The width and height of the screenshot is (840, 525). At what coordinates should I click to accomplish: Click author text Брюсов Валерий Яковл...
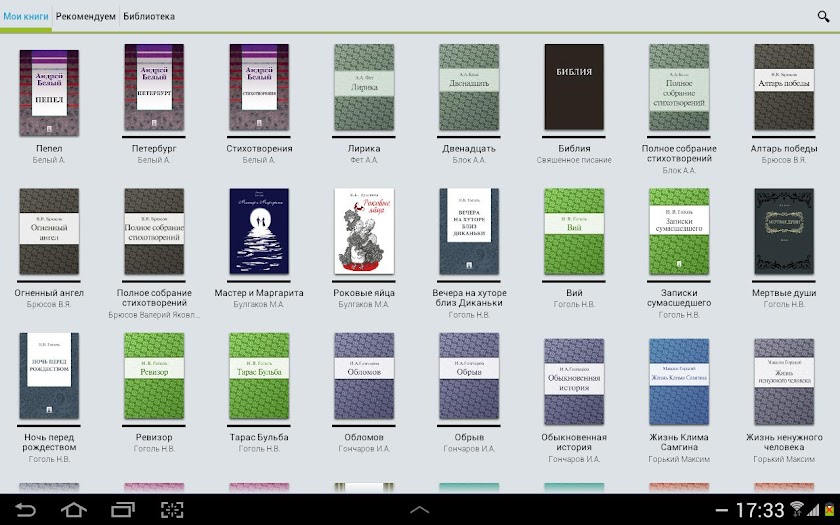[x=154, y=315]
